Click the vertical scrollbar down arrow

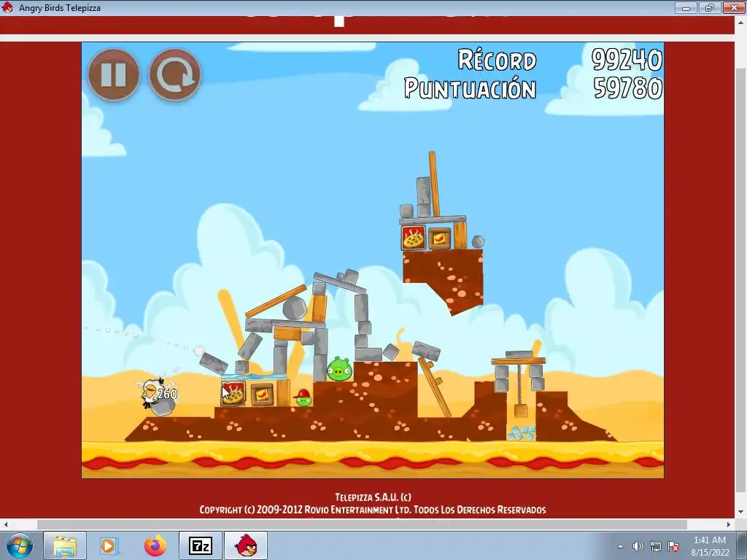(741, 513)
